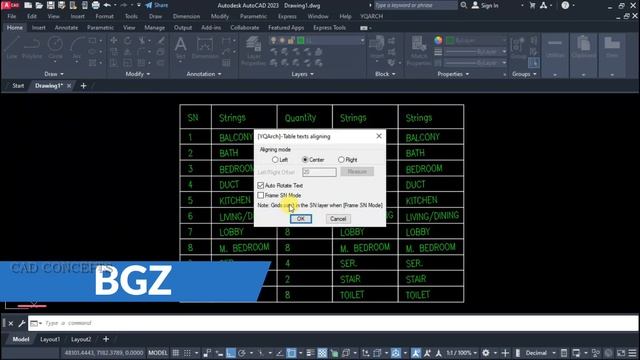Viewport: 640px width, 360px height.
Task: Expand the Draw panel dropdown
Action: pyautogui.click(x=54, y=74)
